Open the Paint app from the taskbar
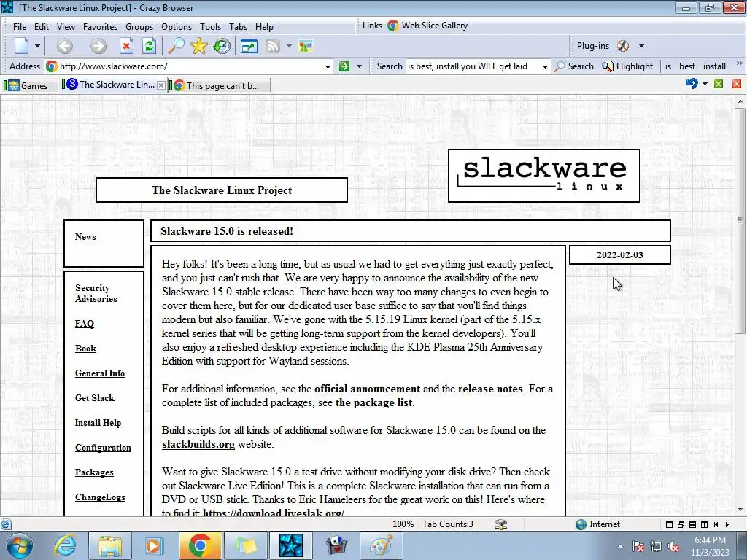Screen dimensions: 747x560 381,545
